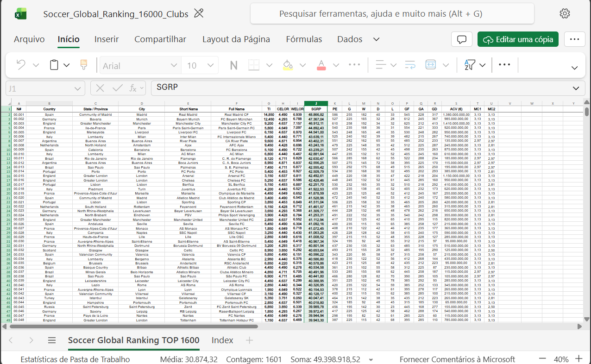Click the cell borders icon
The height and width of the screenshot is (364, 591).
254,65
